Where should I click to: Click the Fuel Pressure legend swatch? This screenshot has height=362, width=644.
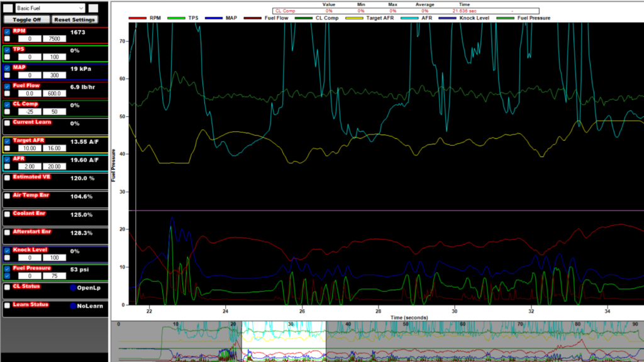tap(505, 18)
